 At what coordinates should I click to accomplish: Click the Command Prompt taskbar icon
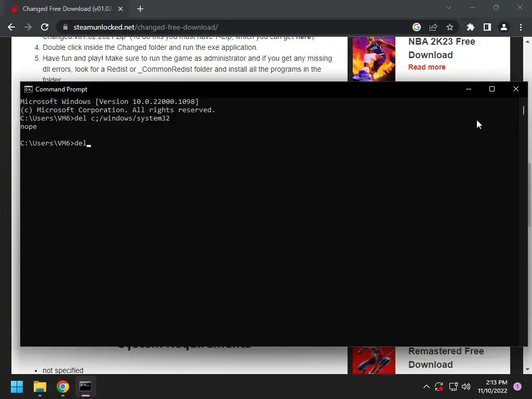pos(86,387)
